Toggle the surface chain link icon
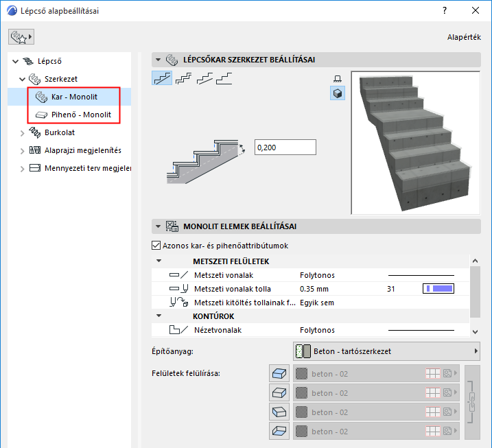Viewport: 492px width, 448px height. click(x=472, y=402)
